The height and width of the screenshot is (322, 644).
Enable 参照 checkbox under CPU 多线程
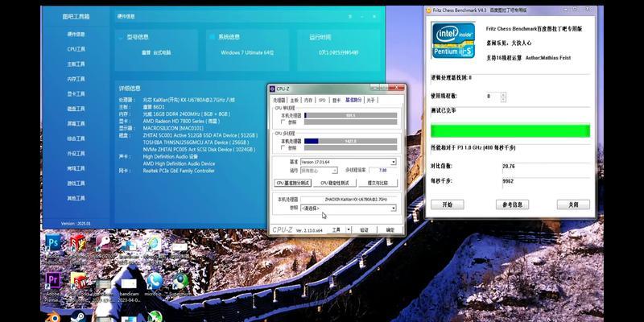(283, 147)
